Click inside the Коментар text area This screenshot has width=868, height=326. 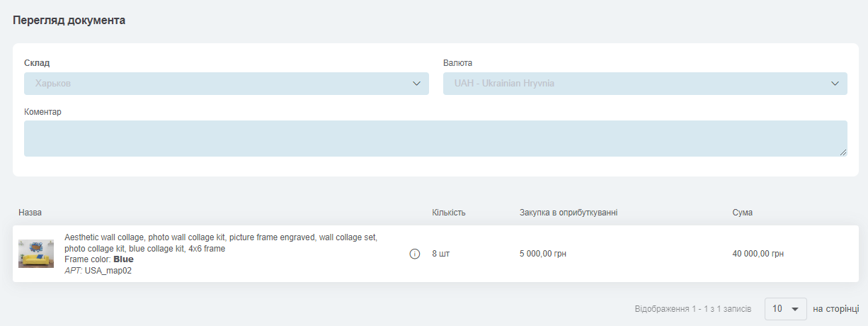[x=435, y=138]
